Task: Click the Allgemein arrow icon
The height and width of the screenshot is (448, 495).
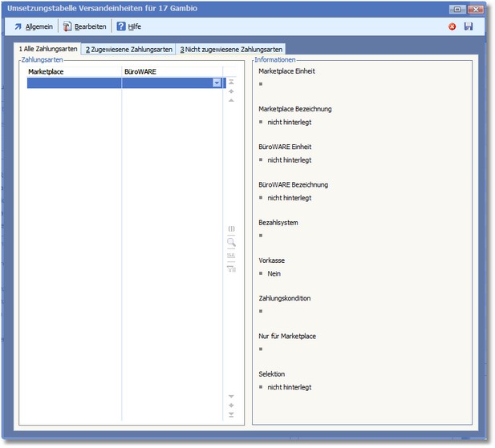Action: 18,26
